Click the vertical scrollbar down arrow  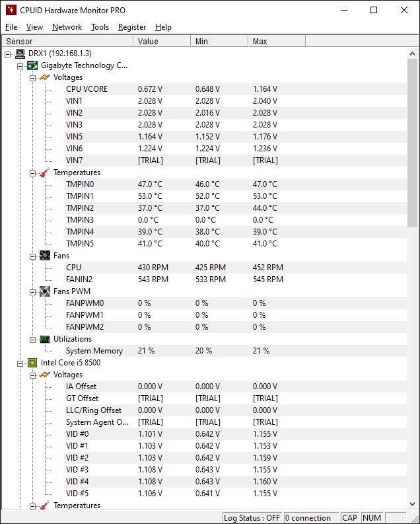pos(412,504)
